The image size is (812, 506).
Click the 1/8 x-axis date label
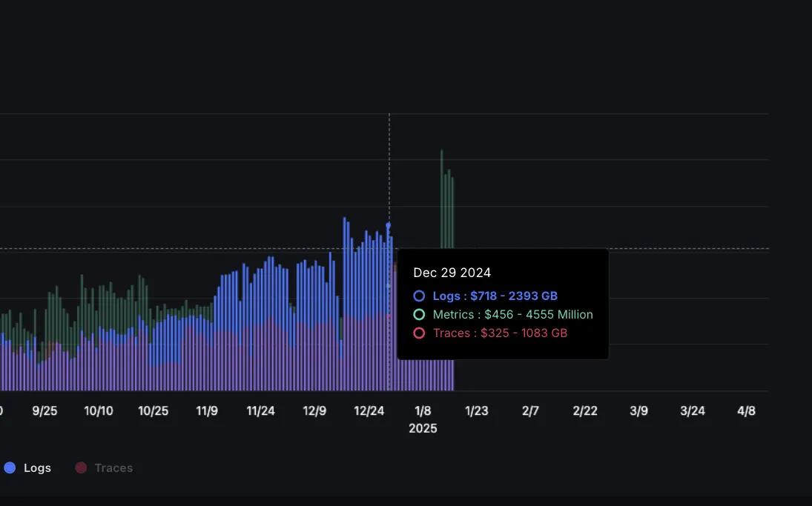[x=423, y=411]
